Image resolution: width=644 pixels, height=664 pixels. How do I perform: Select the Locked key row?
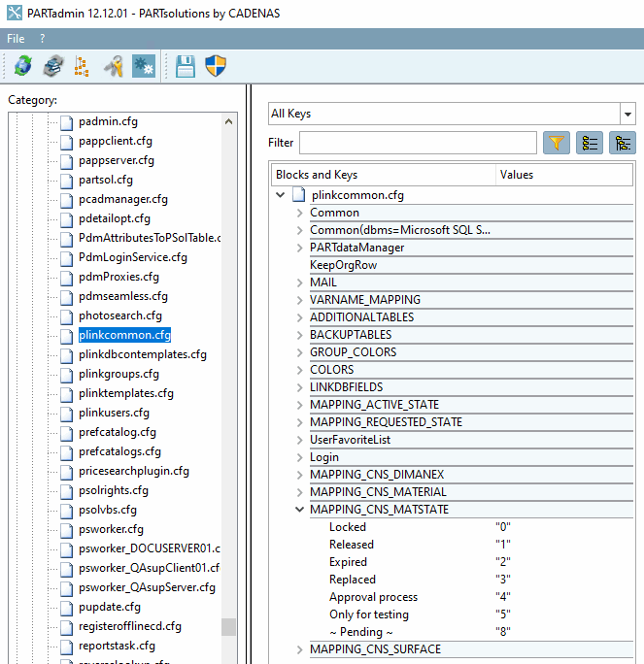coord(348,527)
